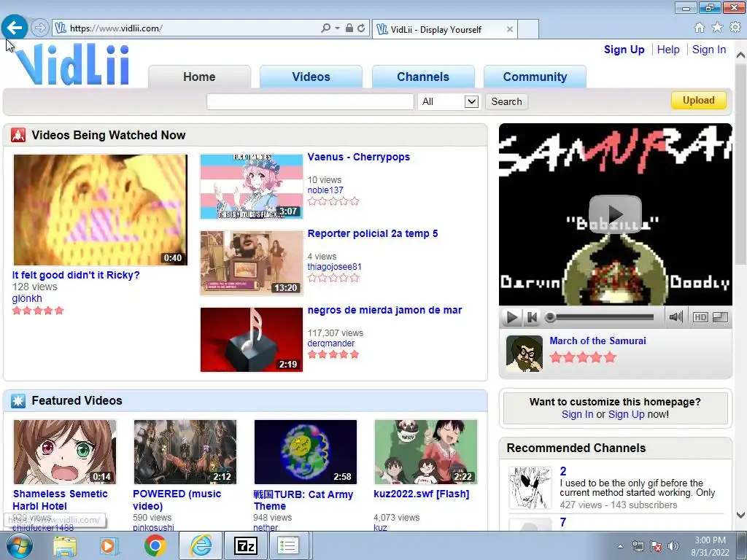Open March of the Samurai link

tap(597, 341)
